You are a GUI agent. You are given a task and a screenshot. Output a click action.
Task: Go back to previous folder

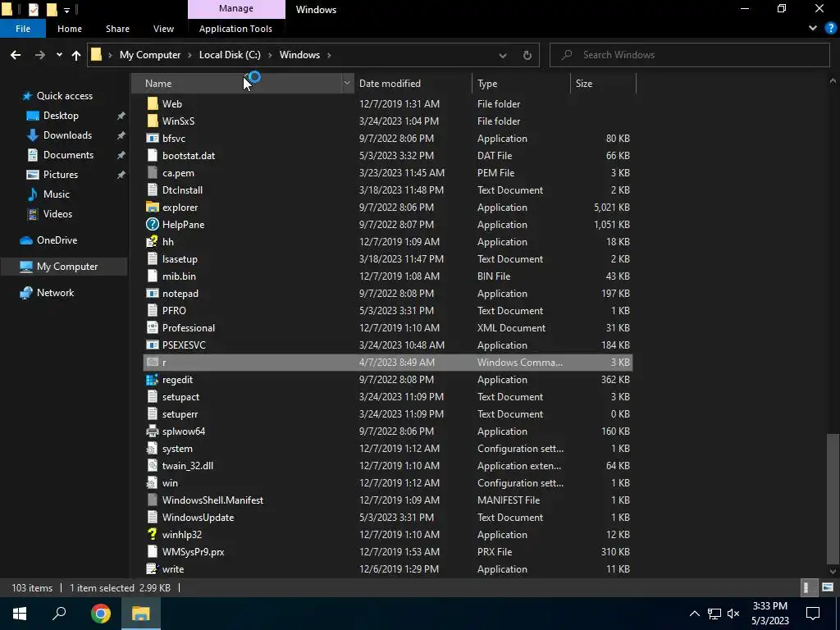click(16, 55)
